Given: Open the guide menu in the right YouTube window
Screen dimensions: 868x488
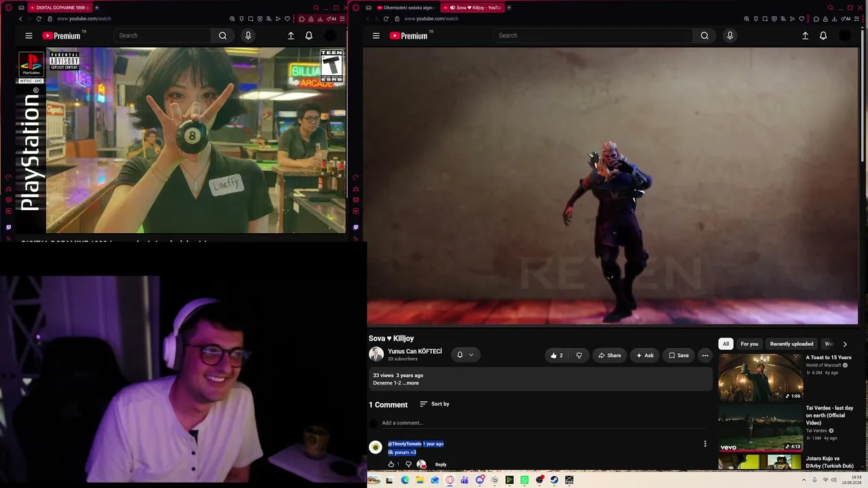Looking at the screenshot, I should point(376,36).
